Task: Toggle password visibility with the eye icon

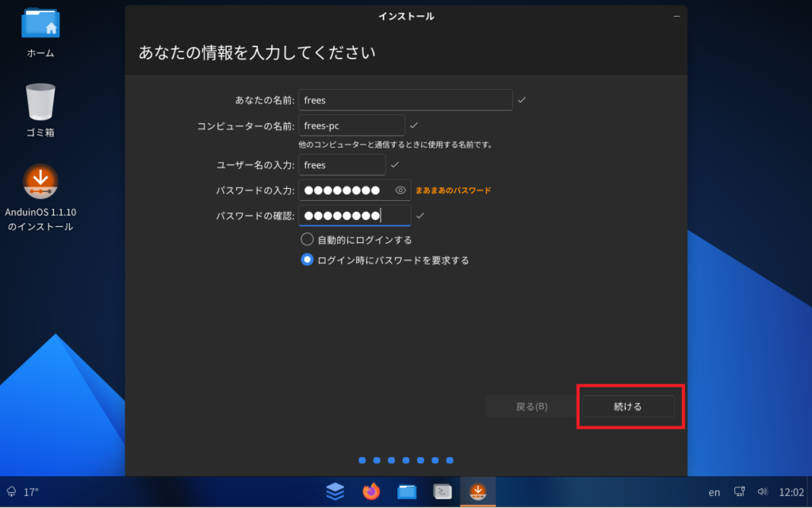Action: coord(400,190)
